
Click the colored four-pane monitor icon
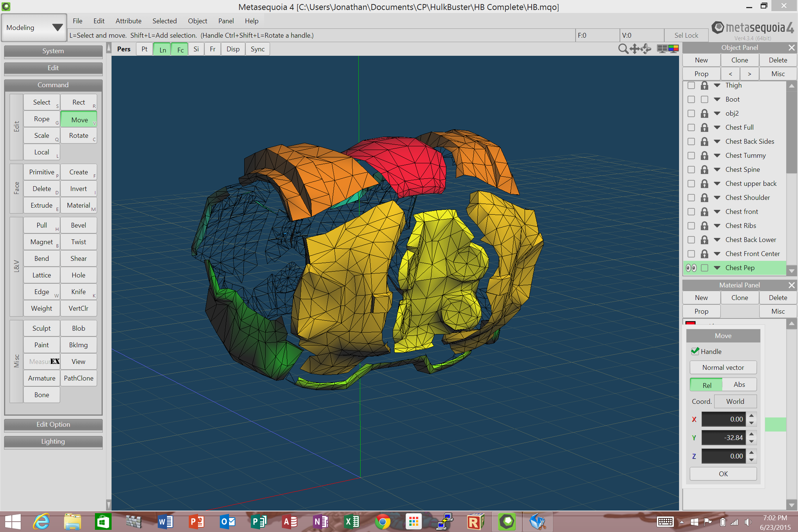(x=673, y=48)
